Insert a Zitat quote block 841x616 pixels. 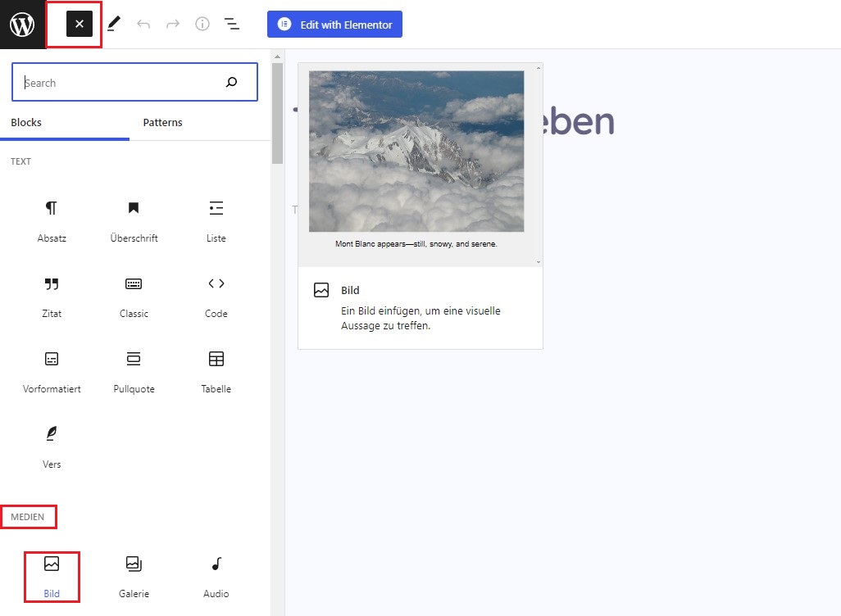pos(52,297)
